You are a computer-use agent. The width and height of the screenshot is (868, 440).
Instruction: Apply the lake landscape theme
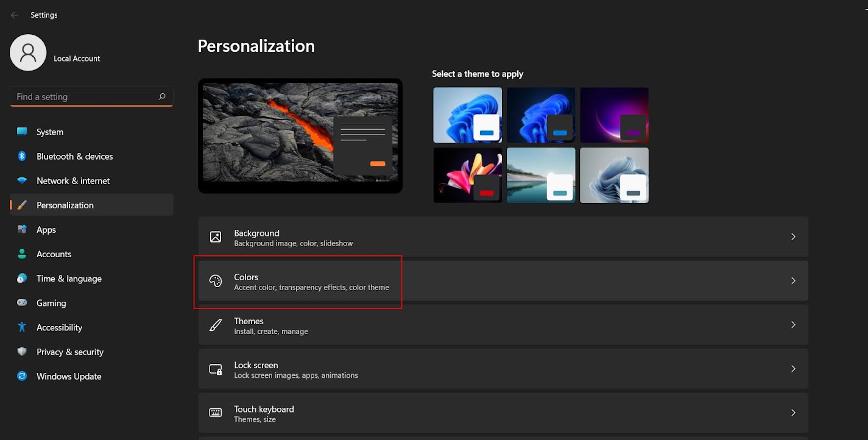coord(541,175)
